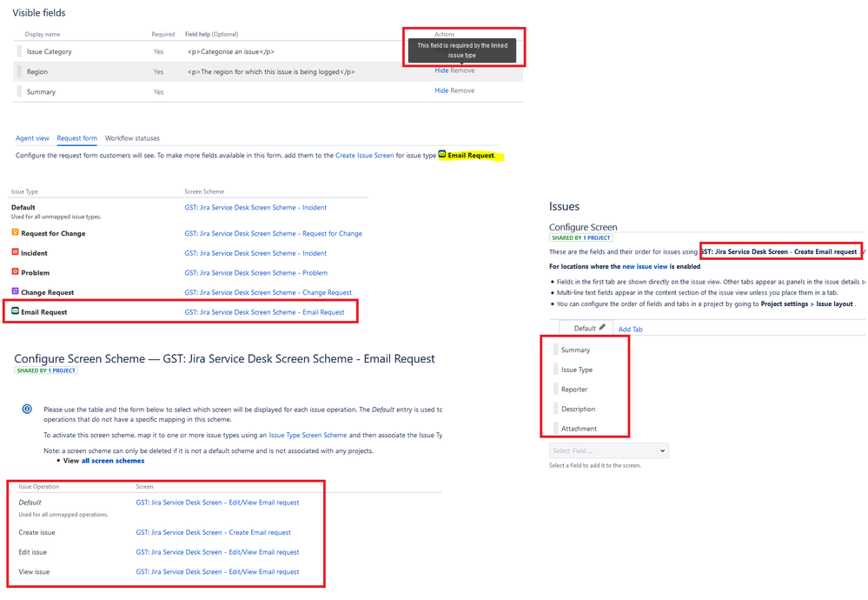Switch to the Agent view tab
Screen dimensions: 868x600
click(x=32, y=138)
